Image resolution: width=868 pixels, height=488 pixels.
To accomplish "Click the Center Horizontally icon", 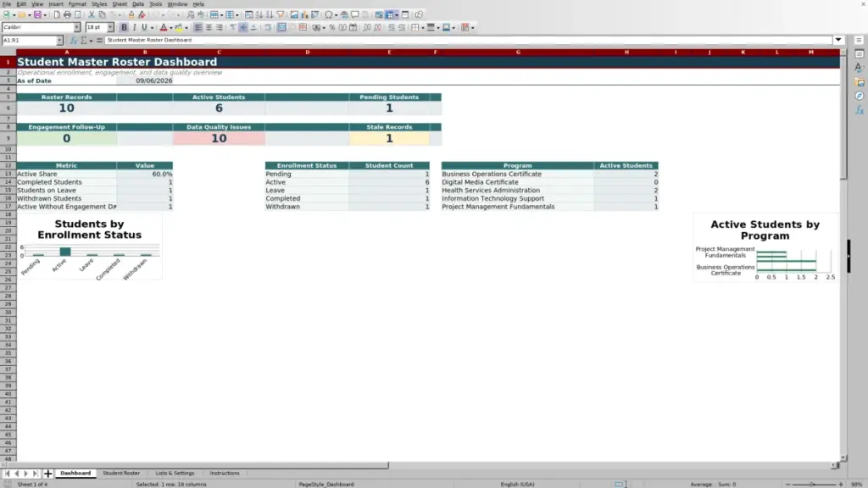I will coord(209,27).
